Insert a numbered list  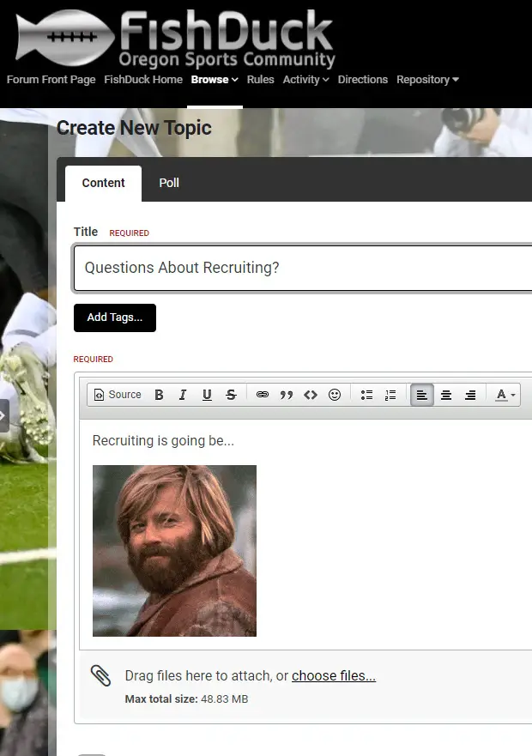[x=390, y=395]
